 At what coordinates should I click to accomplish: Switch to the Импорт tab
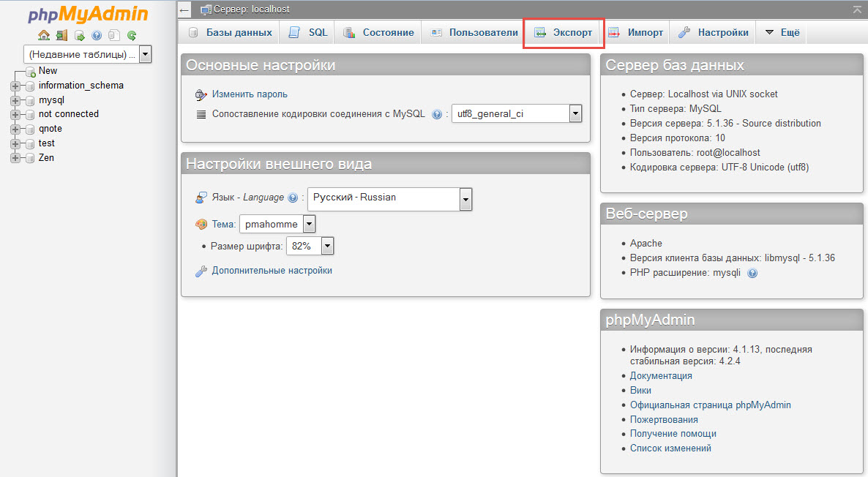coord(635,33)
